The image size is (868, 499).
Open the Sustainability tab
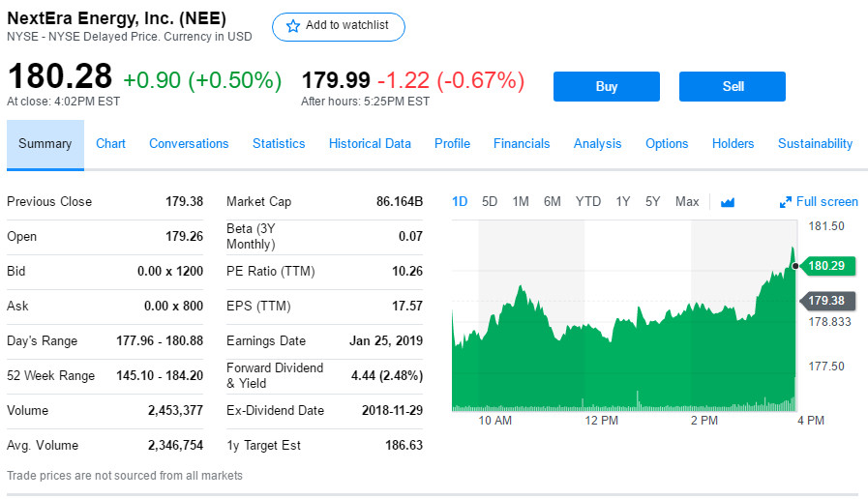[815, 144]
